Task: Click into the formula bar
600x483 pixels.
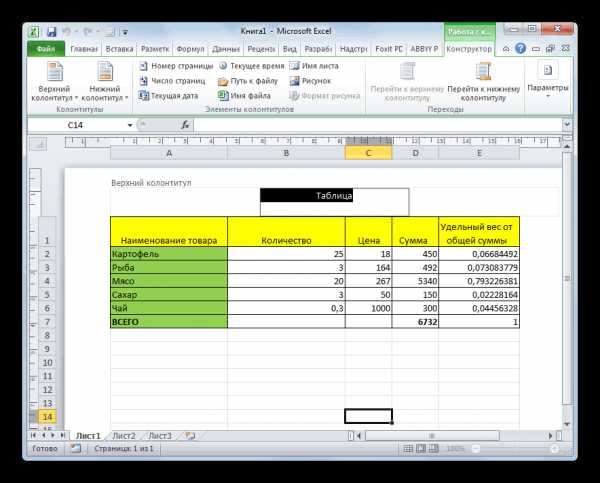Action: [x=377, y=125]
